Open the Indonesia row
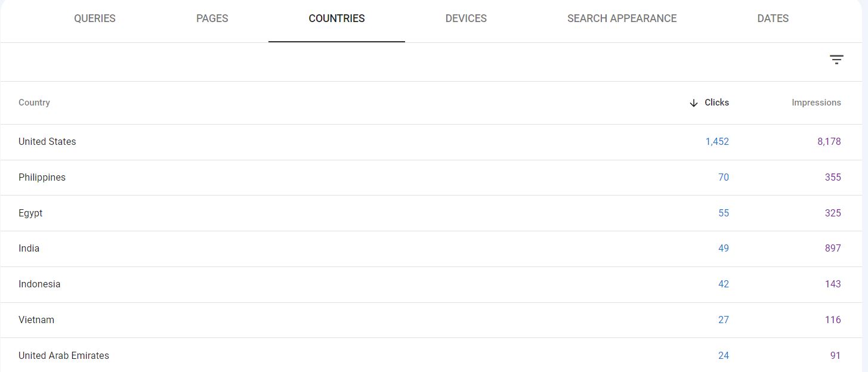The height and width of the screenshot is (372, 868). [x=434, y=284]
